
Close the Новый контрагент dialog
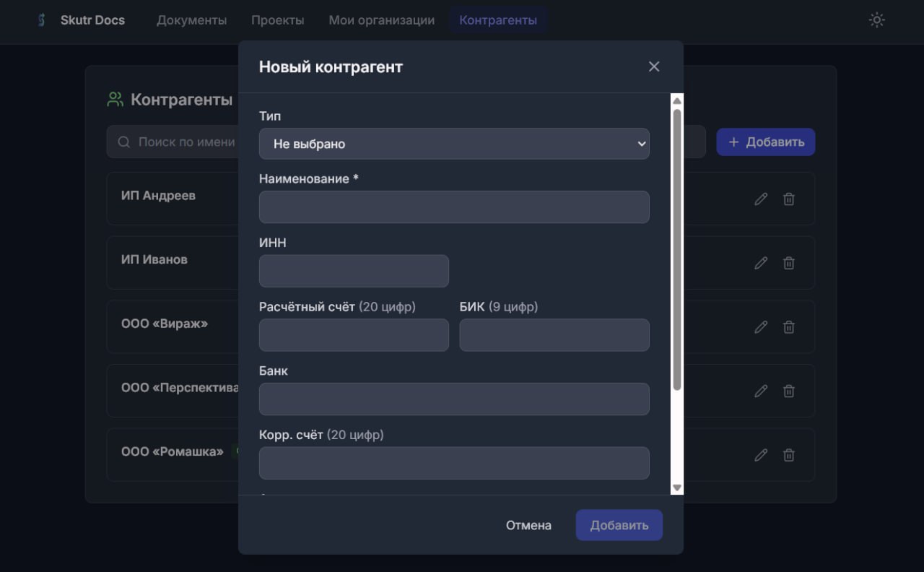(654, 66)
